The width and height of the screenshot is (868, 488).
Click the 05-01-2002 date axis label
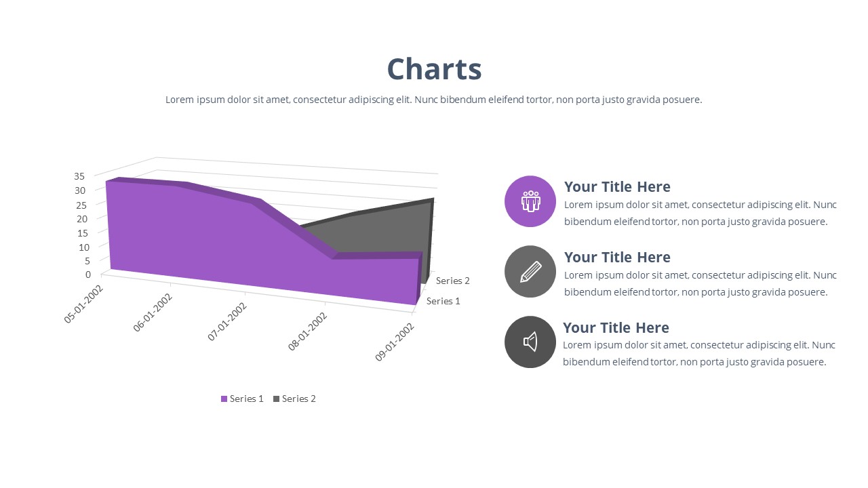[84, 304]
